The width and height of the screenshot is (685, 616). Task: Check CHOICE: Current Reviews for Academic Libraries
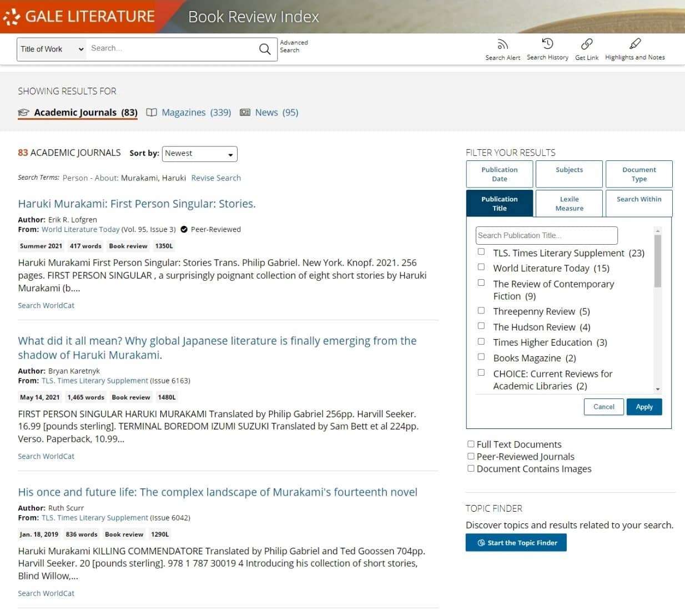481,373
